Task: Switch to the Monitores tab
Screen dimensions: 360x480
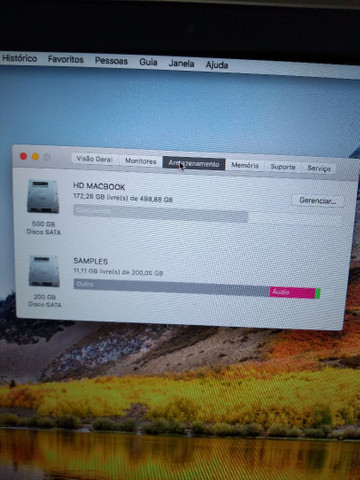Action: (141, 161)
